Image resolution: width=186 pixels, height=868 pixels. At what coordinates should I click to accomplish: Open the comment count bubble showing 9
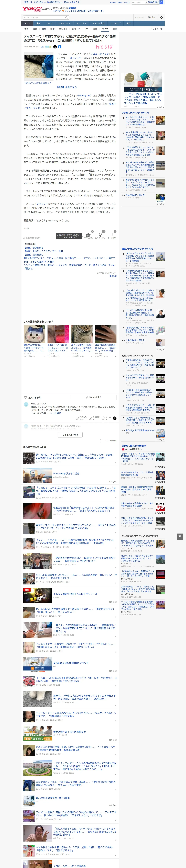coord(43,47)
